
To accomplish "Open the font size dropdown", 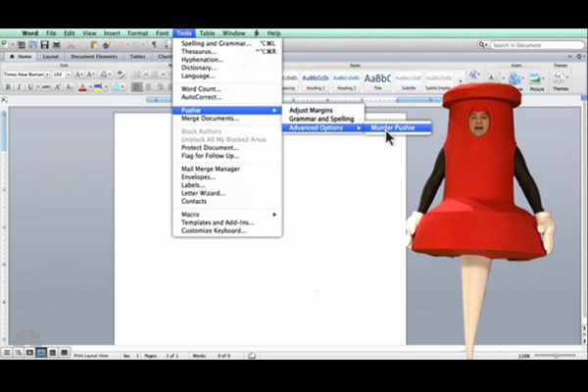I will tap(58, 73).
